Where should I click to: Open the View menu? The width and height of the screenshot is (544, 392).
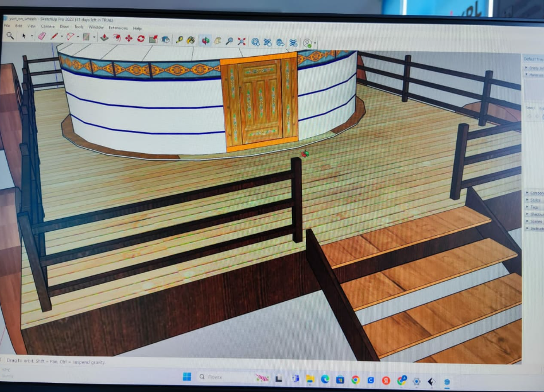pos(31,26)
